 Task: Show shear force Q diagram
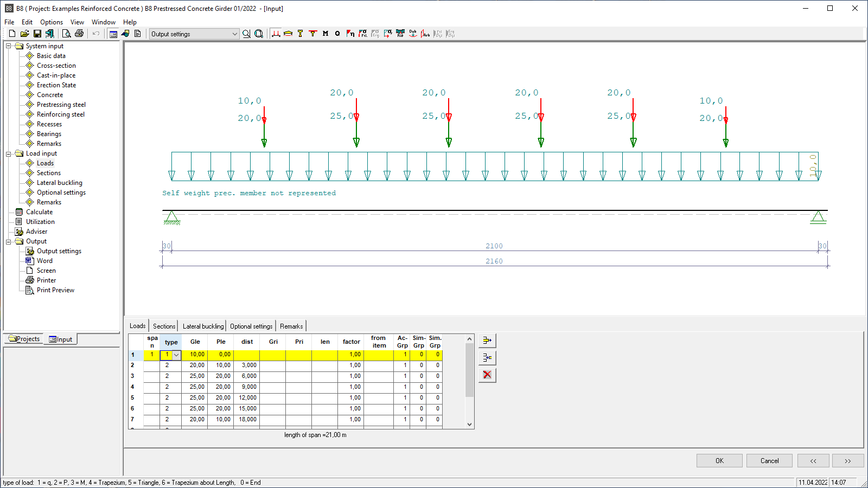pos(337,34)
